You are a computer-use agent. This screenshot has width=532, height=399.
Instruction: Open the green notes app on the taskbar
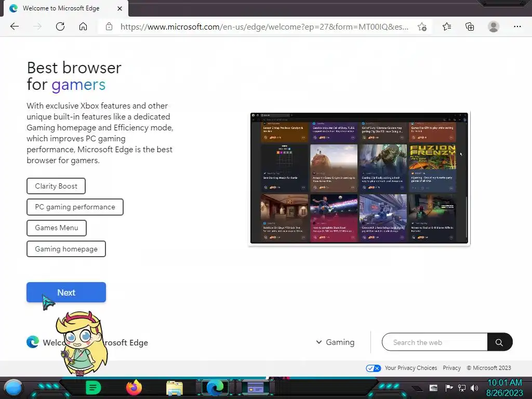[x=94, y=388]
